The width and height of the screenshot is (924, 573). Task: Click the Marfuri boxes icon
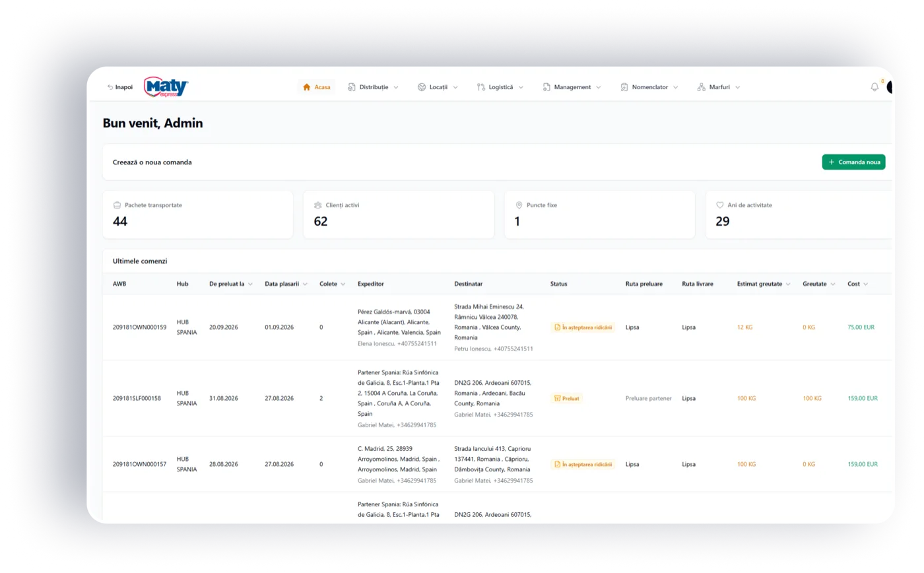click(702, 87)
